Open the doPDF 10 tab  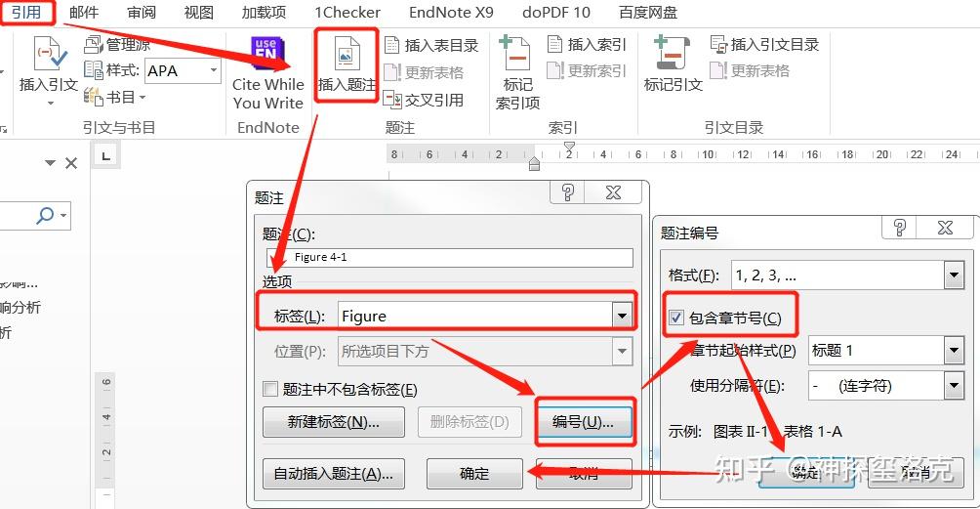coord(555,12)
